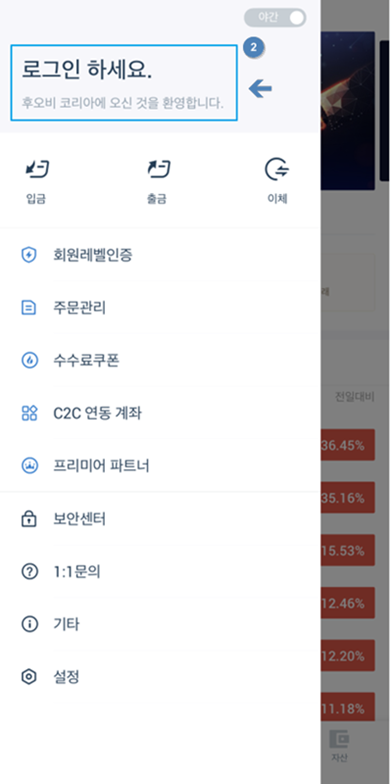Viewport: 391px width, 784px height.
Task: Click the 12.46% change badge
Action: [x=348, y=604]
